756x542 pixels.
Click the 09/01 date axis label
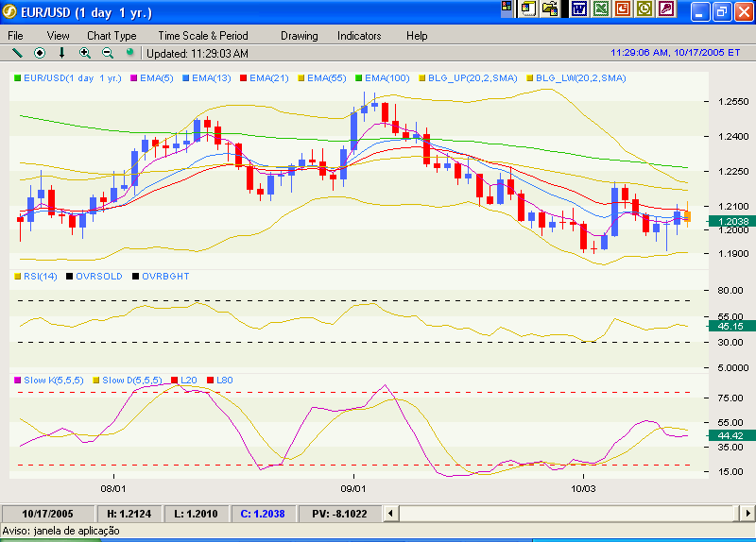point(352,488)
